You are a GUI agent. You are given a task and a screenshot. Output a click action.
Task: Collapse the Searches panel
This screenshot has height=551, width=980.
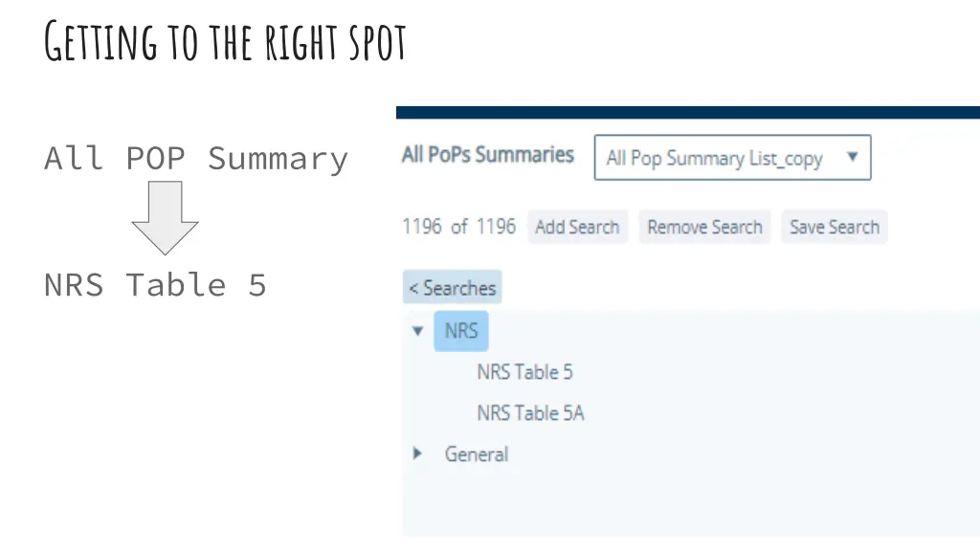tap(452, 287)
